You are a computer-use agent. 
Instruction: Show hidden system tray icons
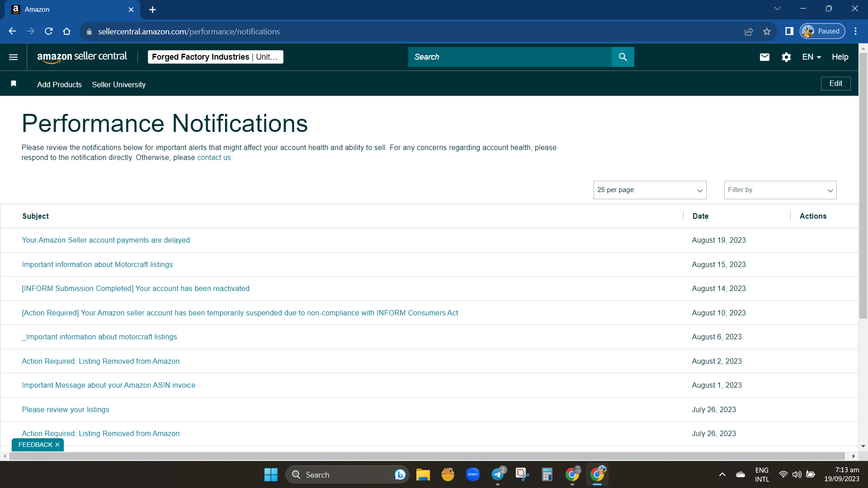tap(722, 474)
